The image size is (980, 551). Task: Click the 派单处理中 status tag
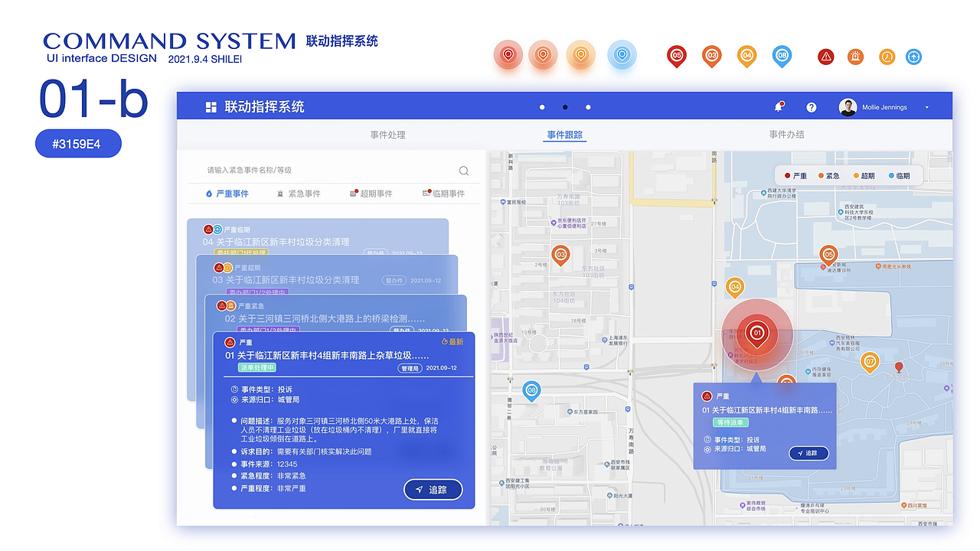(x=256, y=367)
